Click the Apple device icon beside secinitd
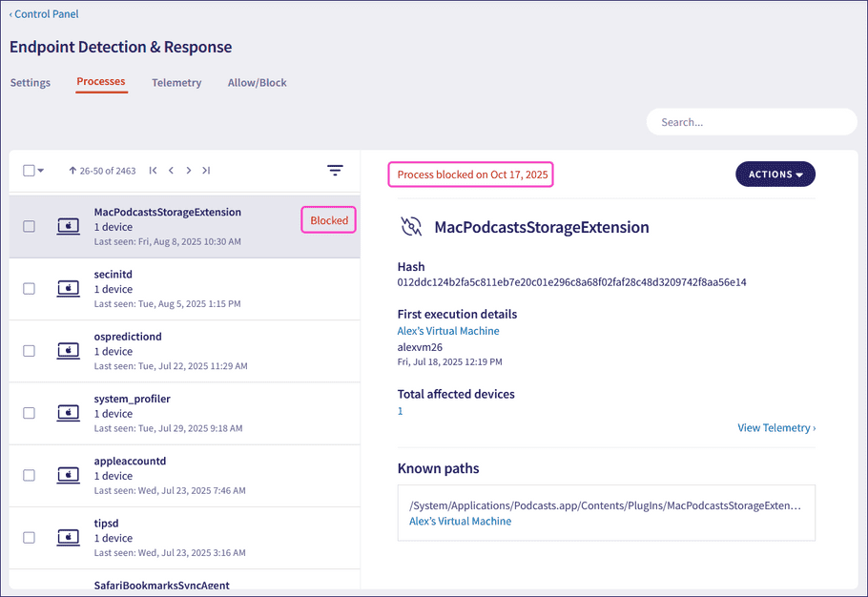Screen dimensions: 868x597 pyautogui.click(x=68, y=288)
